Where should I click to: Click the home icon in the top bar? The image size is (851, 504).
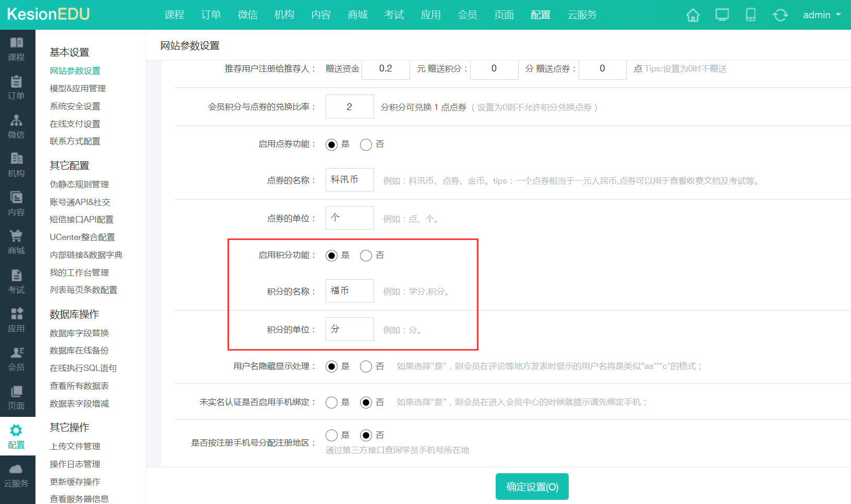(692, 15)
